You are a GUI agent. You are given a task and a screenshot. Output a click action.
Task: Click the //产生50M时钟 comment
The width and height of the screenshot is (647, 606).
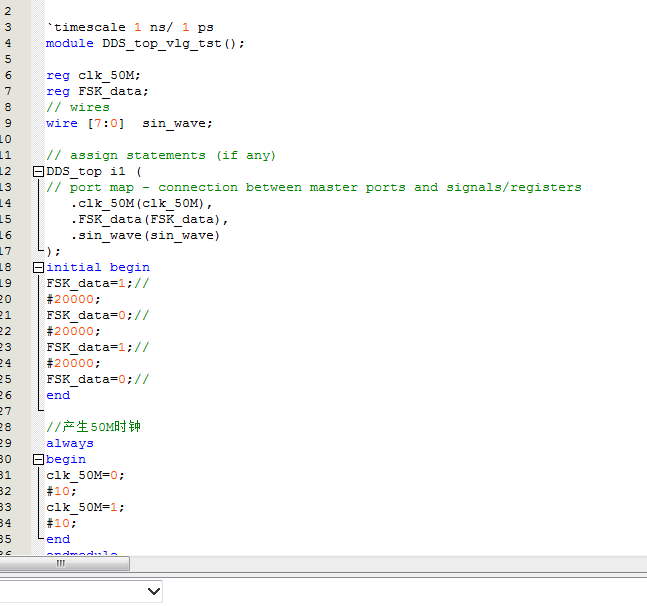pos(93,427)
